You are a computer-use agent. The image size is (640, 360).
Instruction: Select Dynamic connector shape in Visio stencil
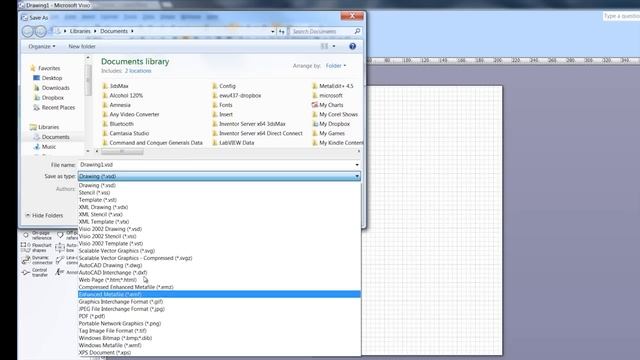pyautogui.click(x=37, y=260)
